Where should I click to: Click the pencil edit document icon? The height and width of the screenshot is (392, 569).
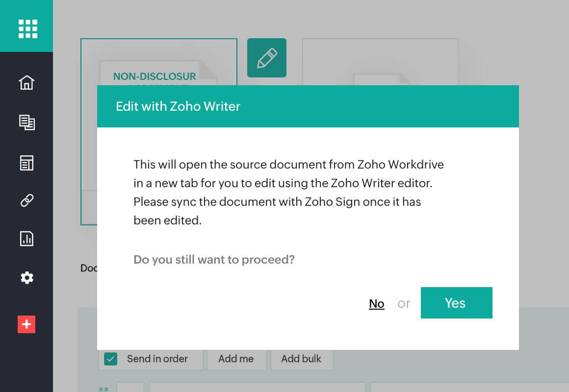(266, 58)
